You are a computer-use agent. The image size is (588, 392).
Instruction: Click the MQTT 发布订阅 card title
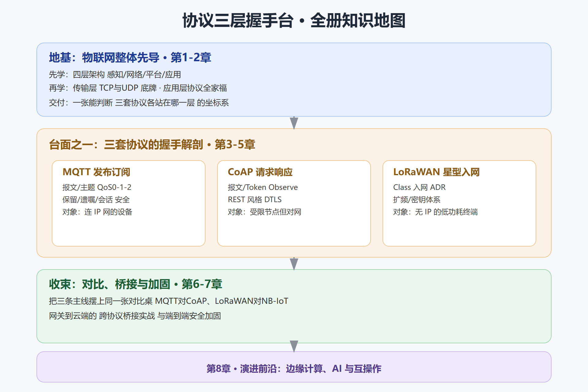tap(96, 172)
